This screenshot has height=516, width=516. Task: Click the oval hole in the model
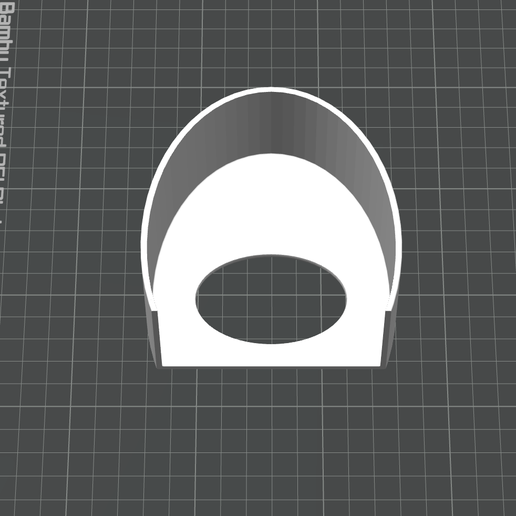click(x=271, y=299)
